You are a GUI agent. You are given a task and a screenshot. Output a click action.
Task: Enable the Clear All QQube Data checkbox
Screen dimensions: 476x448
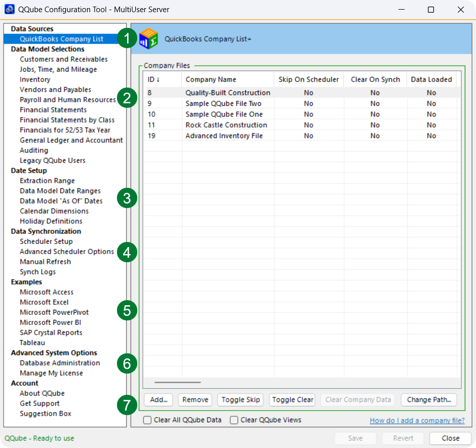coord(147,420)
